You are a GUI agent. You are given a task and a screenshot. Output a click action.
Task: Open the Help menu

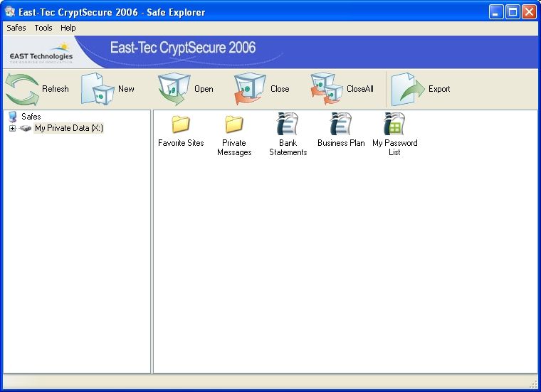point(68,28)
